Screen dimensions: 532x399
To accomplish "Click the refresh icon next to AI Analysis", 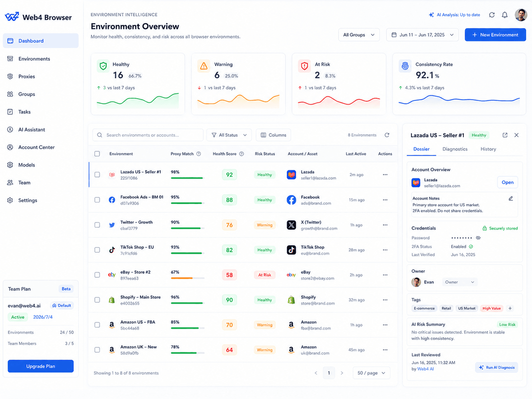I will pyautogui.click(x=492, y=15).
